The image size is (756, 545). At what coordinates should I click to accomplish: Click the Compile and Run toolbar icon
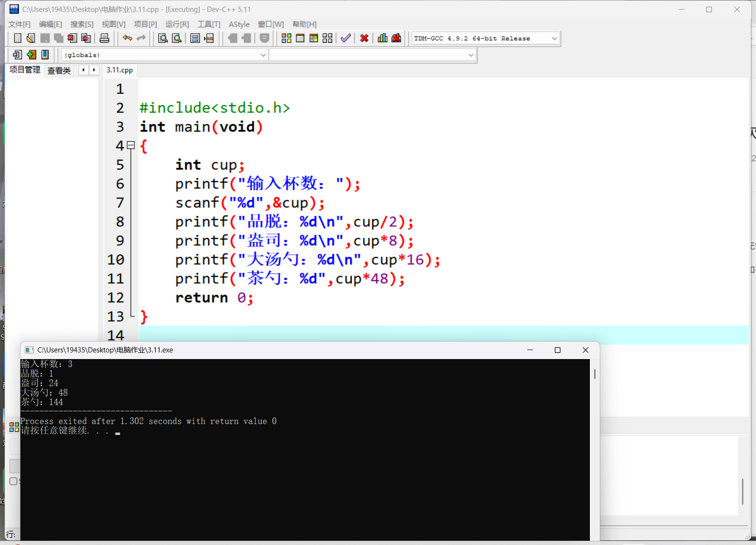click(x=314, y=38)
